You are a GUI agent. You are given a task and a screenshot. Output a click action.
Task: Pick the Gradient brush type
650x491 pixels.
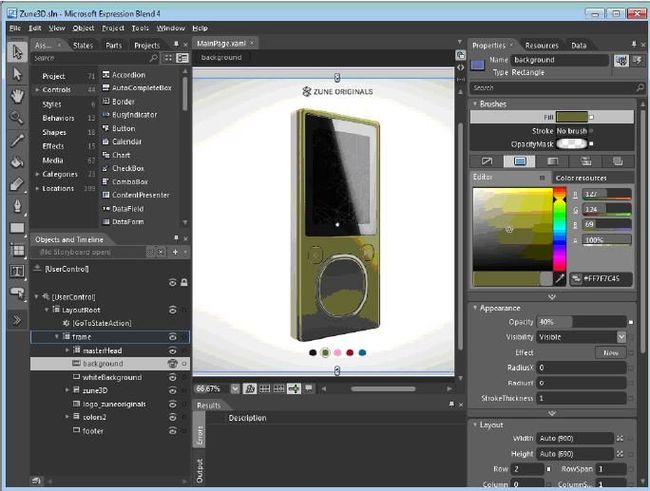point(553,161)
